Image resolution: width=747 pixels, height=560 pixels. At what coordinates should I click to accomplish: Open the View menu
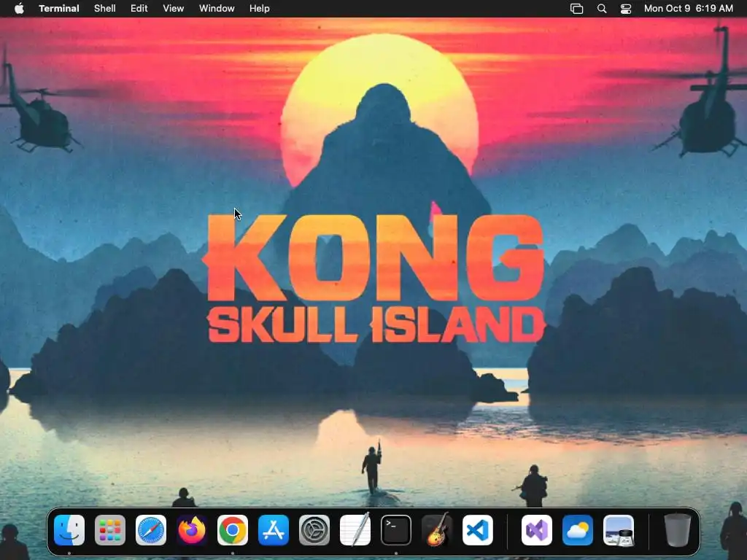tap(174, 9)
